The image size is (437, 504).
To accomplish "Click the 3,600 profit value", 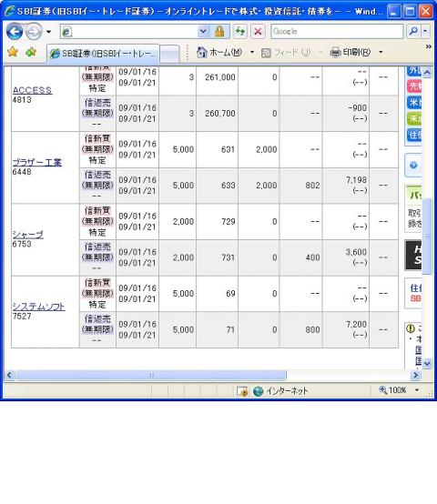I will coord(356,252).
